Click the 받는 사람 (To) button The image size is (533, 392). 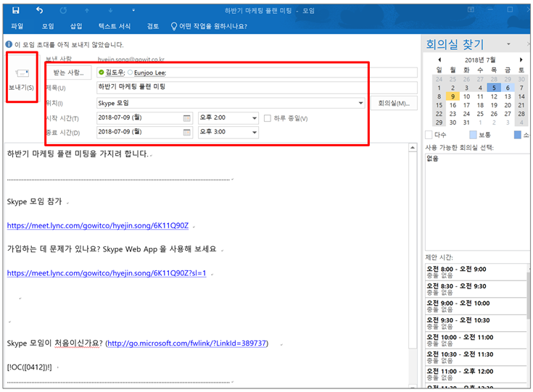coord(69,72)
